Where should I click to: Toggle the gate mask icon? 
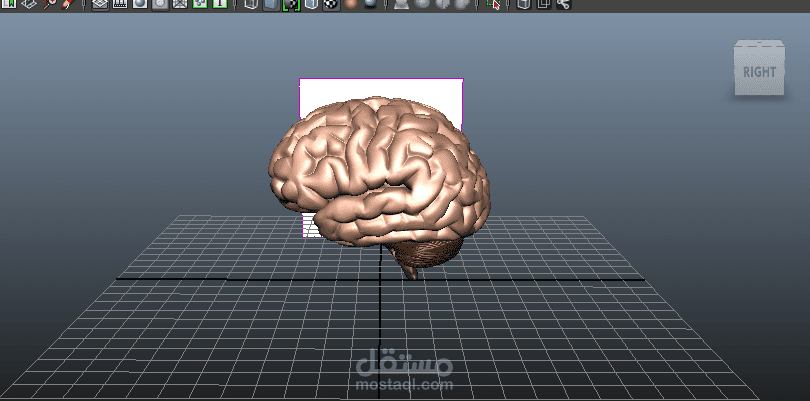coord(160,4)
